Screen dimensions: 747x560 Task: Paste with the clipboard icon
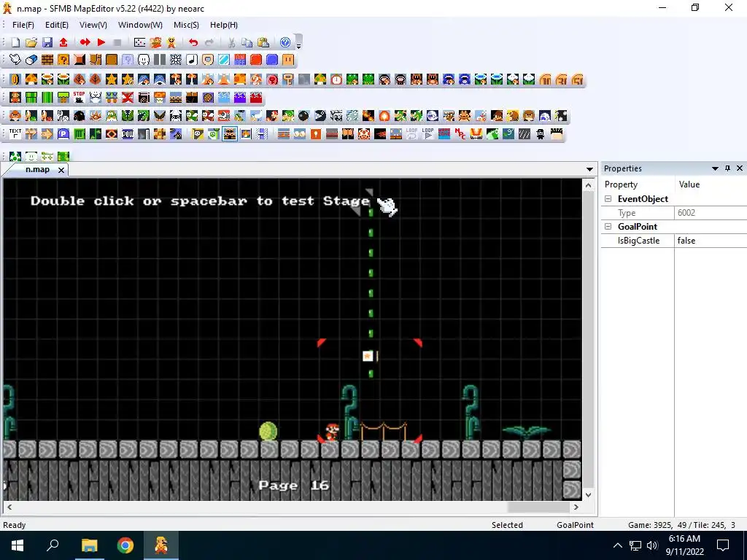point(263,42)
